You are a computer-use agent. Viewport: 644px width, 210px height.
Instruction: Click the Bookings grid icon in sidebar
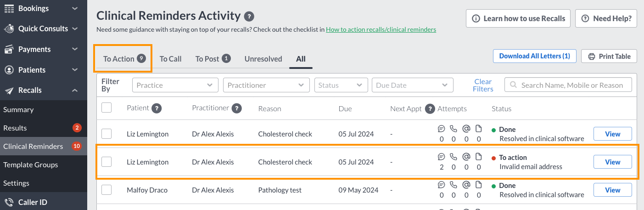(x=9, y=8)
